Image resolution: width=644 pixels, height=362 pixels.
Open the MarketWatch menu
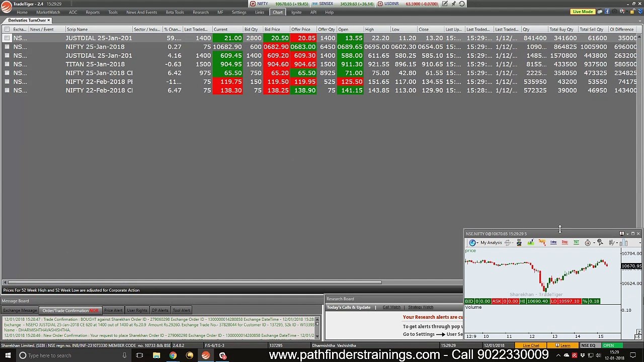click(48, 12)
